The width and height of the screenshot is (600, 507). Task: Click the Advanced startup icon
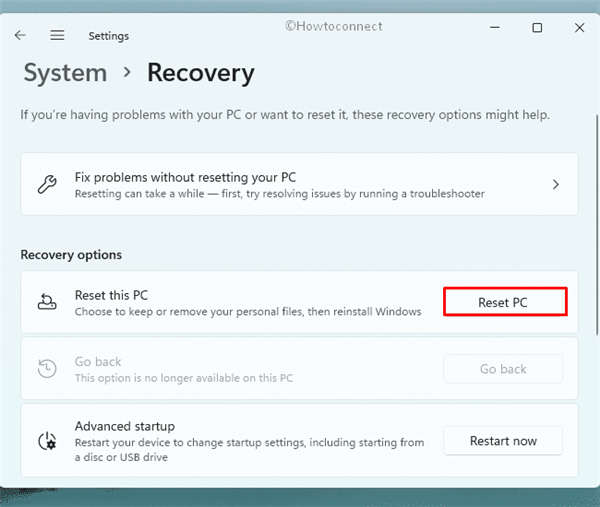[46, 440]
